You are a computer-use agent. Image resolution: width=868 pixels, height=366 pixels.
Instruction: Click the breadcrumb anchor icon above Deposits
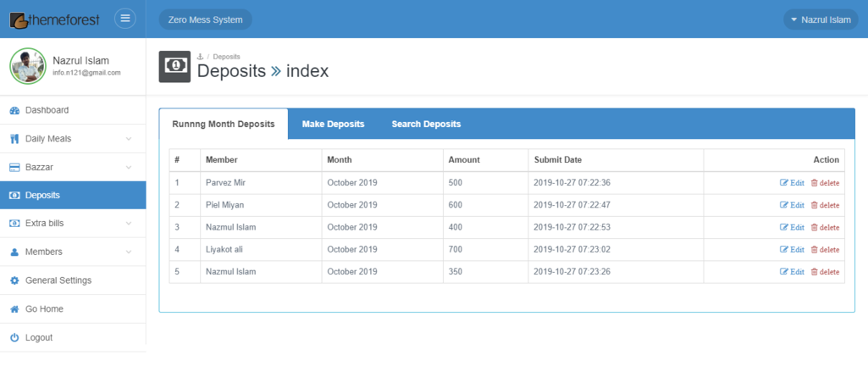pyautogui.click(x=200, y=57)
